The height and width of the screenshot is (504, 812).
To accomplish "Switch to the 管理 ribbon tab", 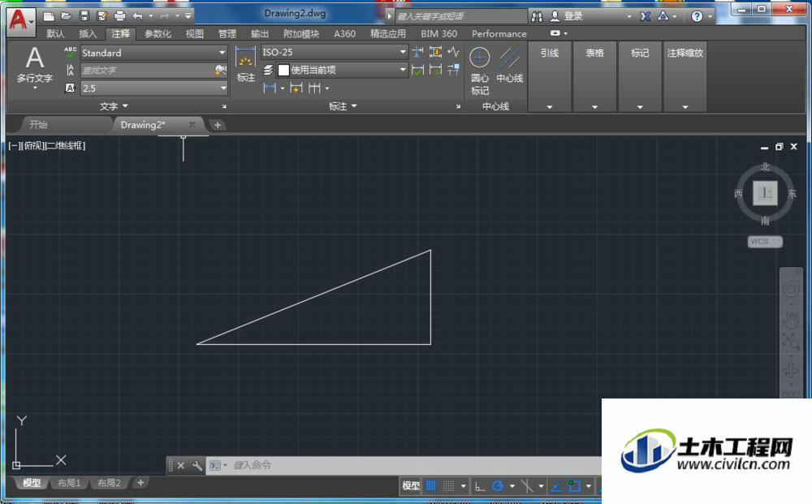I will click(227, 33).
